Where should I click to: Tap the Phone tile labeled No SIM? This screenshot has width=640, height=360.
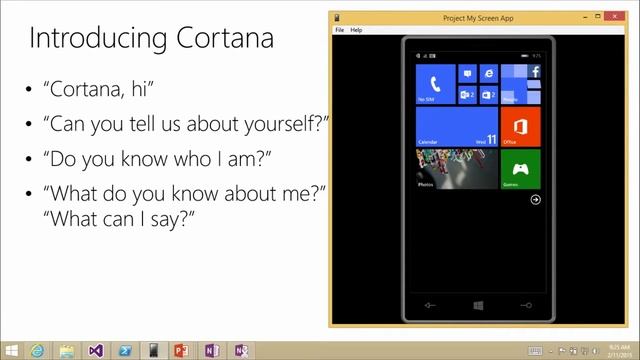[436, 84]
